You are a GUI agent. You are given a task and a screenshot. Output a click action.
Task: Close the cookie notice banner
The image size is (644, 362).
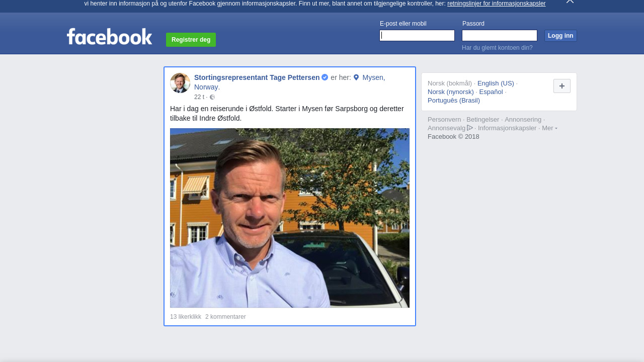click(x=570, y=2)
